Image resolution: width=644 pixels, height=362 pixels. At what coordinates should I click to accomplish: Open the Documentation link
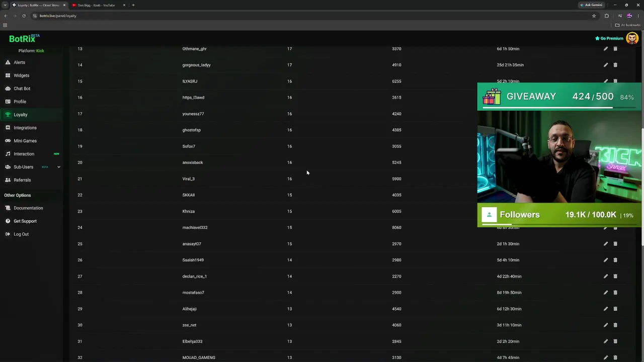pos(28,208)
